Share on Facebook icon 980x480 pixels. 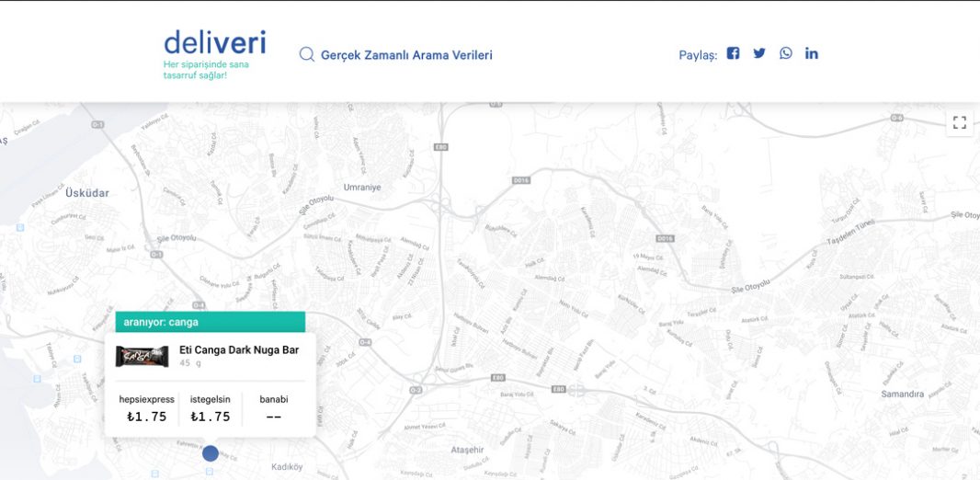(733, 53)
